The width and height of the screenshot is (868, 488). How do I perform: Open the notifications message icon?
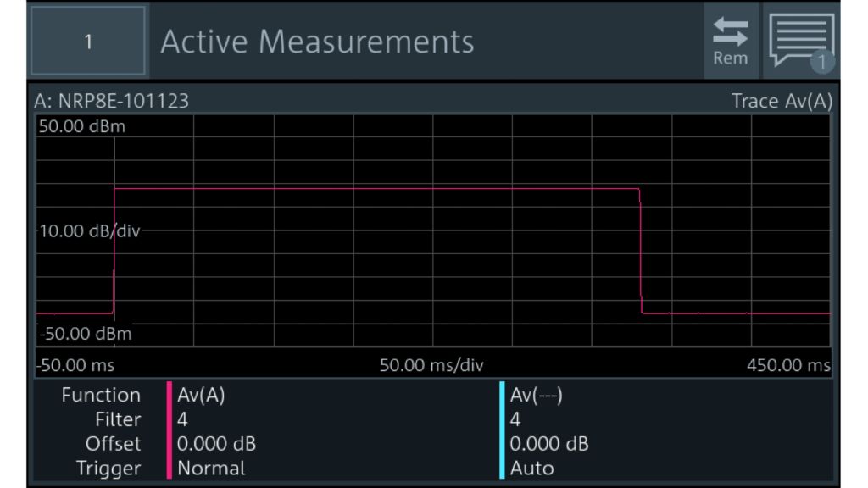point(801,41)
